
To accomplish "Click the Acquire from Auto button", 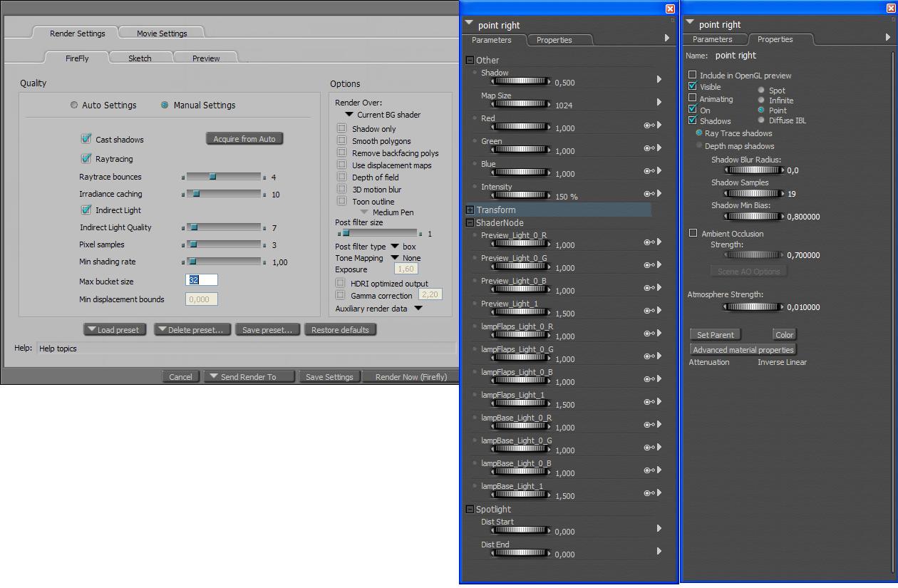I will [244, 139].
